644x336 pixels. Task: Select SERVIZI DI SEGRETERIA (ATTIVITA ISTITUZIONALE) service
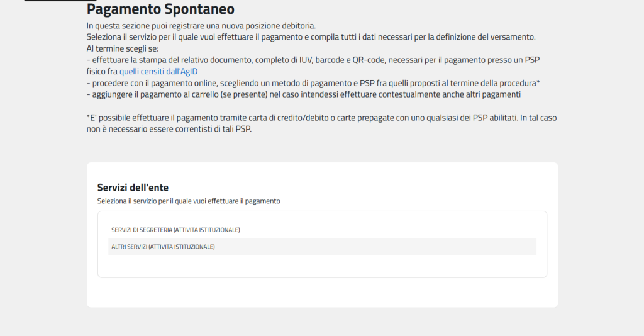pos(175,230)
